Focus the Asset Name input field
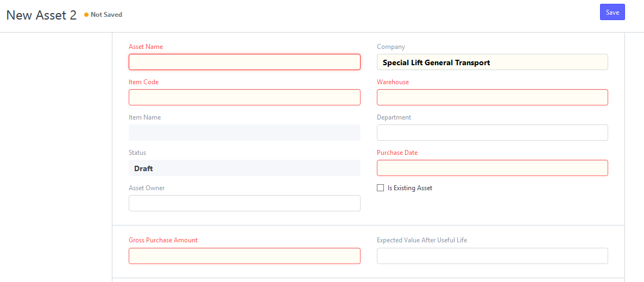This screenshot has width=644, height=282. (245, 62)
